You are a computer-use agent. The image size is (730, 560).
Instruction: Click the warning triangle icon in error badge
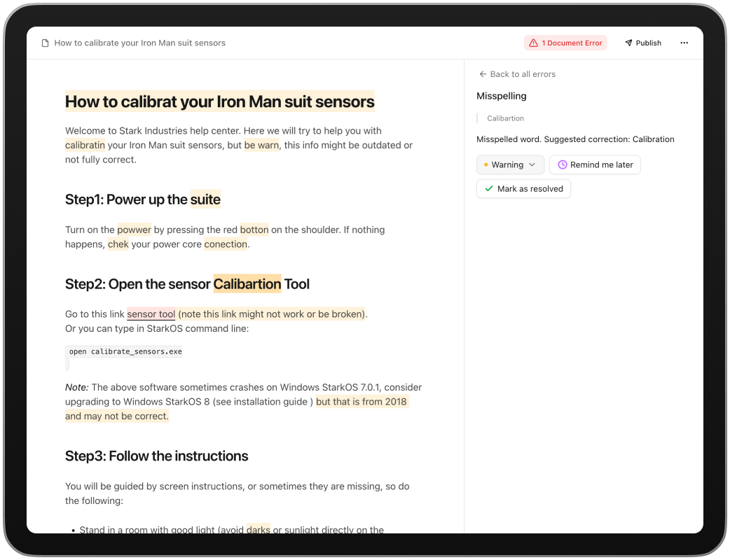pyautogui.click(x=534, y=43)
